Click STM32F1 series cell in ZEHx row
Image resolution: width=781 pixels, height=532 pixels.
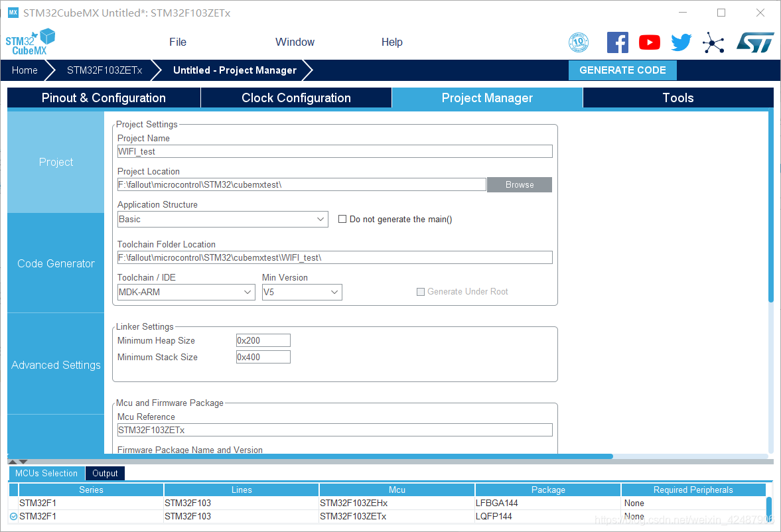91,503
